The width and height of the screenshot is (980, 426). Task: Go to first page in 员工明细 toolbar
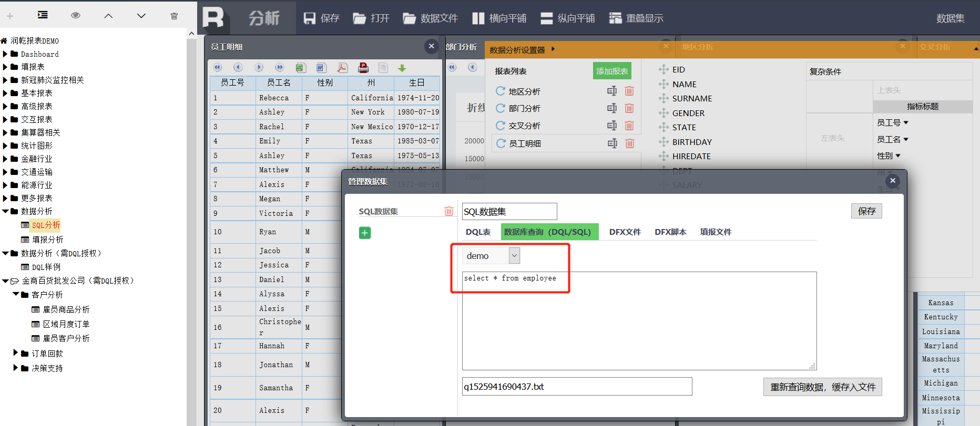pos(218,67)
